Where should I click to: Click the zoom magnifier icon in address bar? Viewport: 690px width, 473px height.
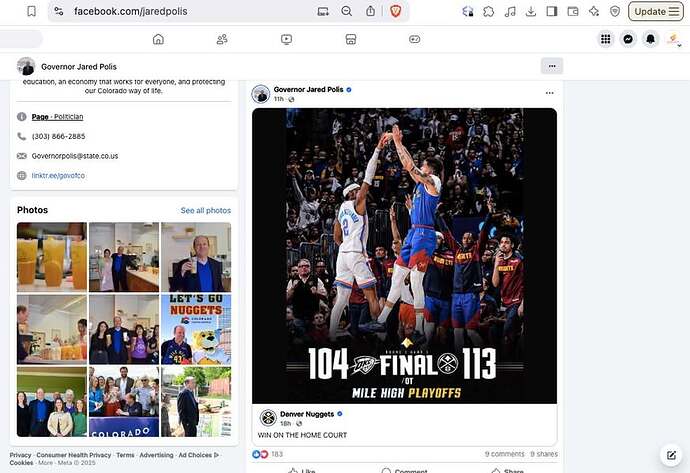(x=347, y=11)
